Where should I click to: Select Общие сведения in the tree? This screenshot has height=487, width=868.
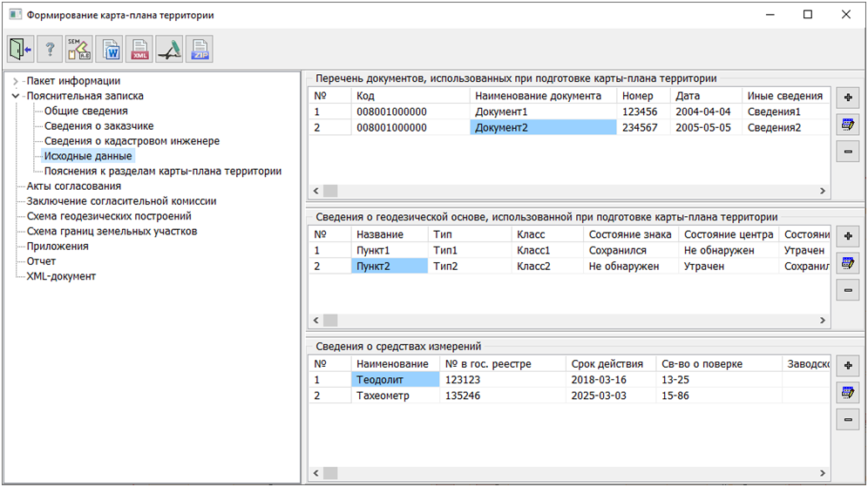point(85,111)
